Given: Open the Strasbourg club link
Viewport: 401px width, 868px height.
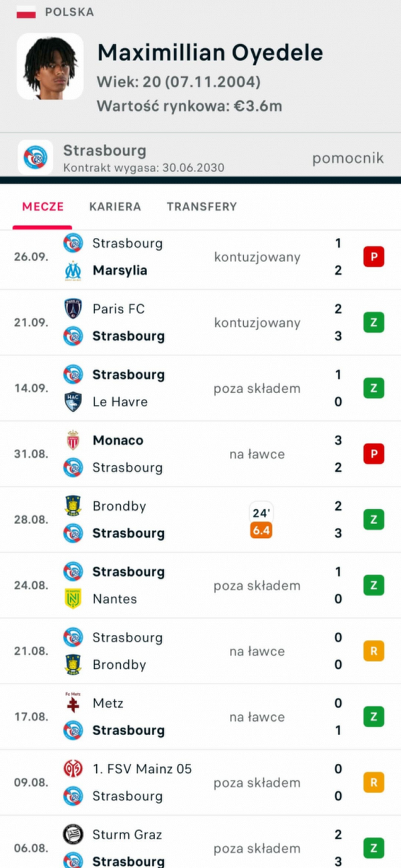Looking at the screenshot, I should pyautogui.click(x=104, y=151).
